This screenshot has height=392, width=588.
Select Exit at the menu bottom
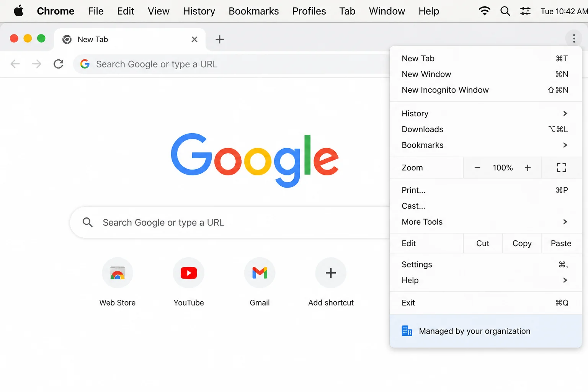485,303
